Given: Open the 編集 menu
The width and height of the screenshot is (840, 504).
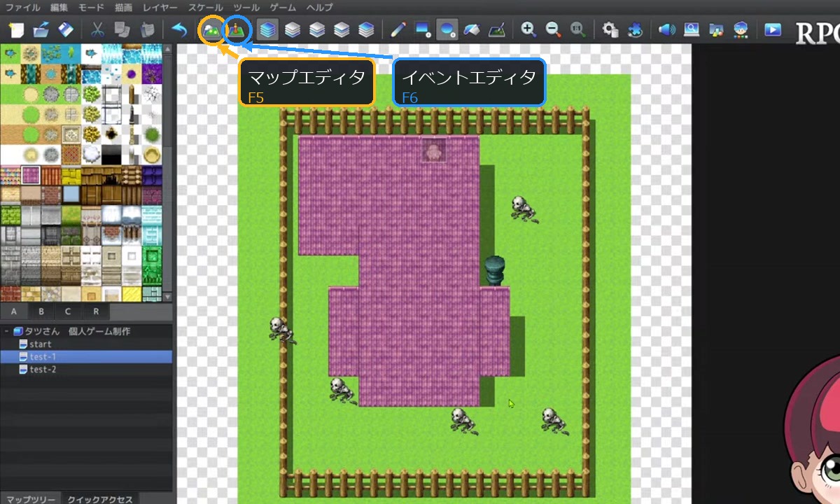Looking at the screenshot, I should (59, 8).
